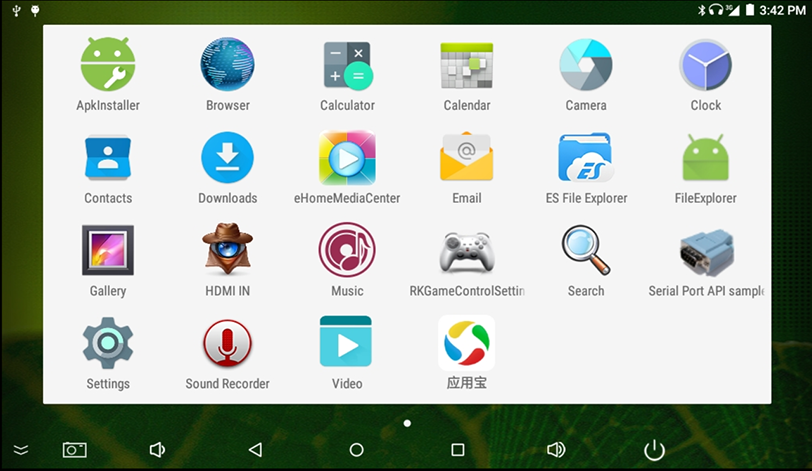This screenshot has width=812, height=471.
Task: Tap the Android debug notification icon
Action: pyautogui.click(x=35, y=10)
